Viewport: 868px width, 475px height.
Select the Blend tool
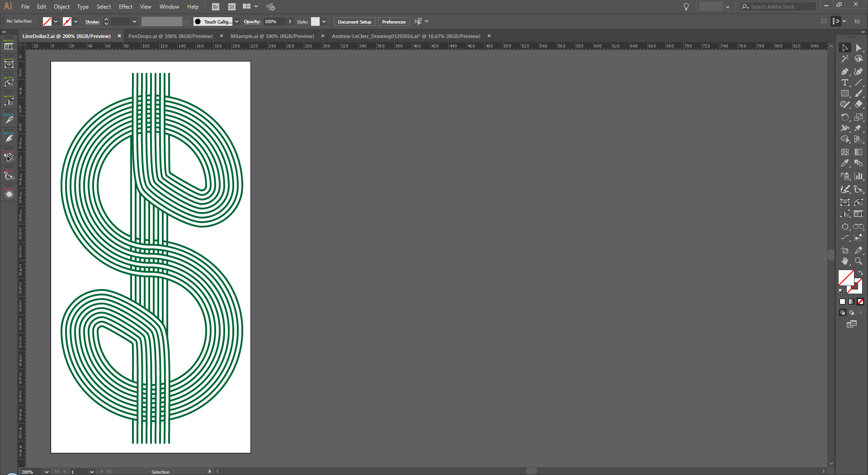tap(859, 163)
